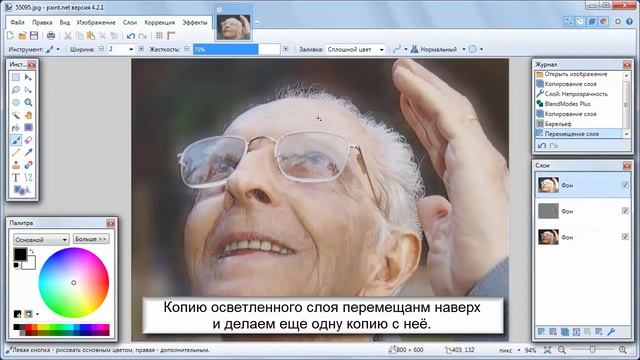Select the Line/Curve tool
Image resolution: width=640 pixels, height=360 pixels.
(x=28, y=178)
